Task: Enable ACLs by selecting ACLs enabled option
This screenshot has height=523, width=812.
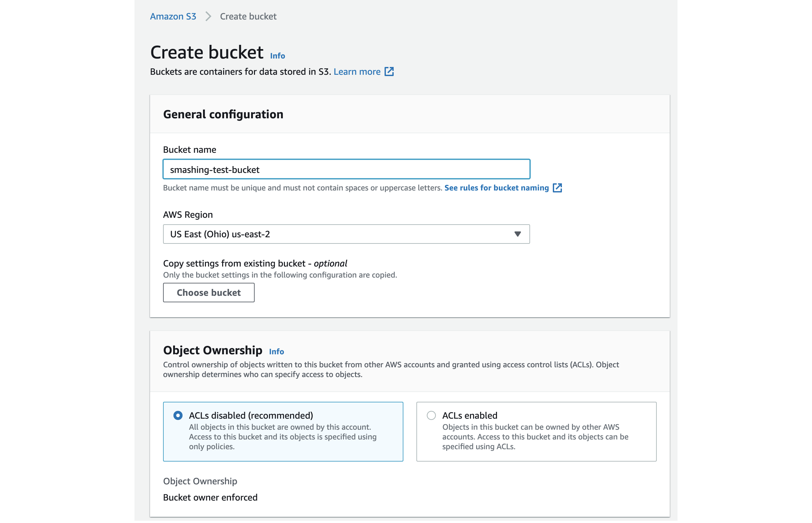Action: tap(431, 415)
